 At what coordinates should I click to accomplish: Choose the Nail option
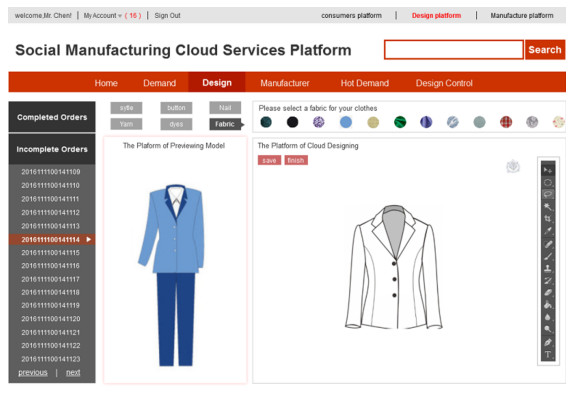(225, 108)
